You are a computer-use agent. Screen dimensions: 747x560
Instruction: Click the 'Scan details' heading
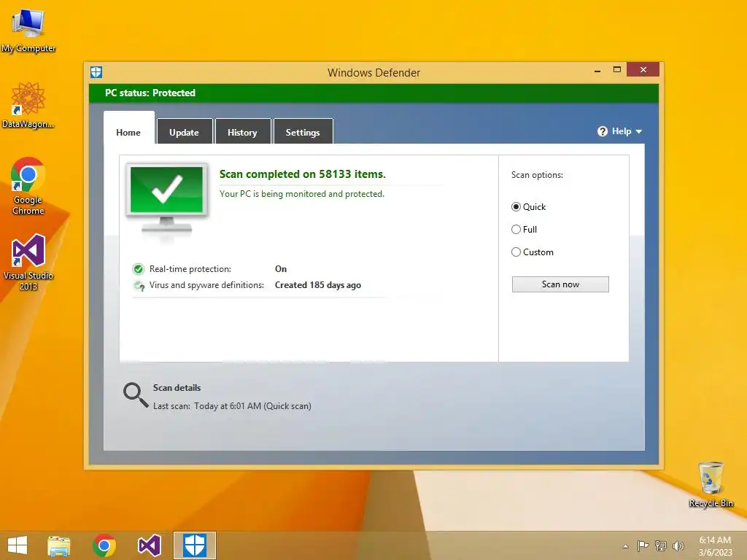[177, 388]
